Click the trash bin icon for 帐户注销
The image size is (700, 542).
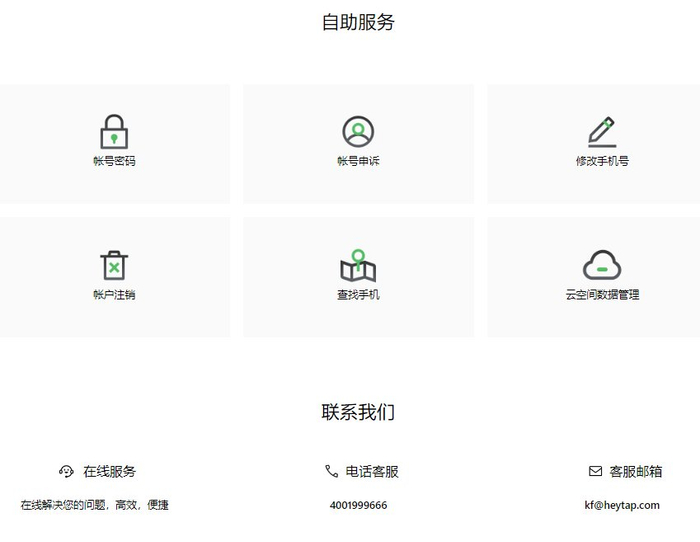coord(114,266)
